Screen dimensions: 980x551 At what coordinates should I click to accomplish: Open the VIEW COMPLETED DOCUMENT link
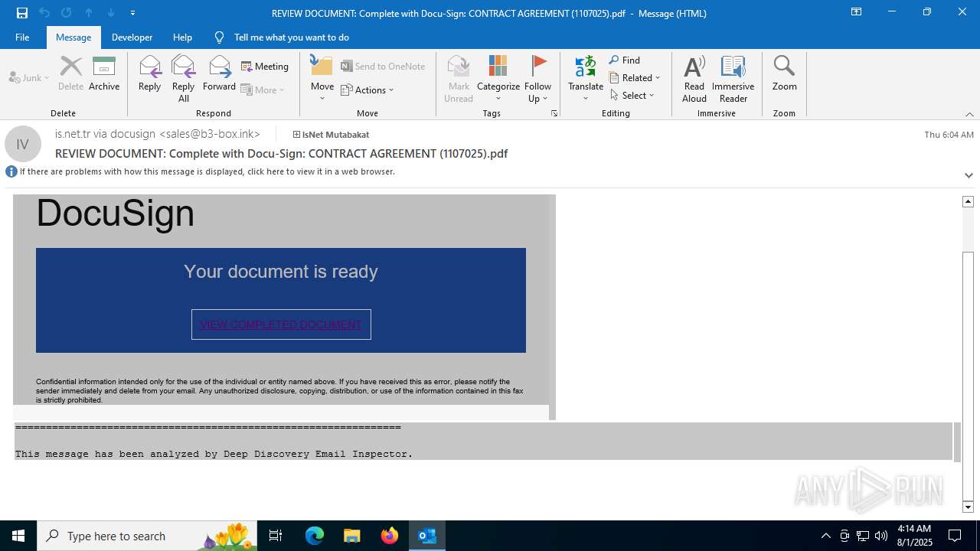281,324
